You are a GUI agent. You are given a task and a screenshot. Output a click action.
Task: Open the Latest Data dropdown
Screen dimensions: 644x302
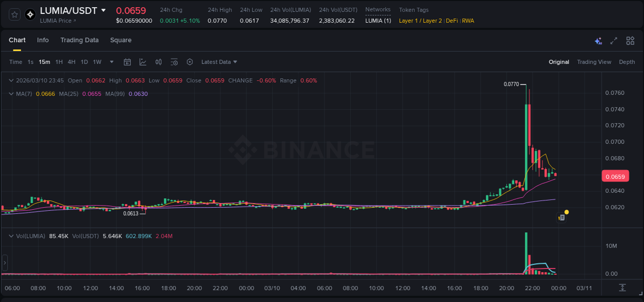219,62
